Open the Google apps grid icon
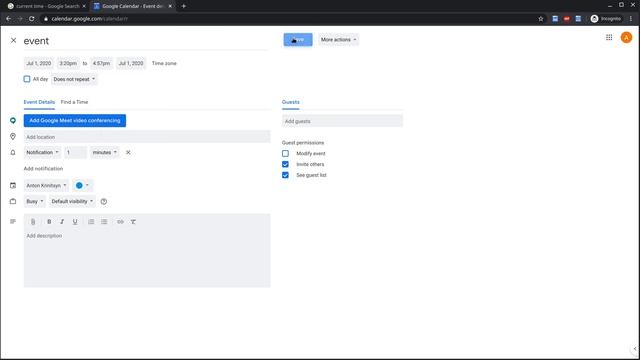 pos(609,38)
